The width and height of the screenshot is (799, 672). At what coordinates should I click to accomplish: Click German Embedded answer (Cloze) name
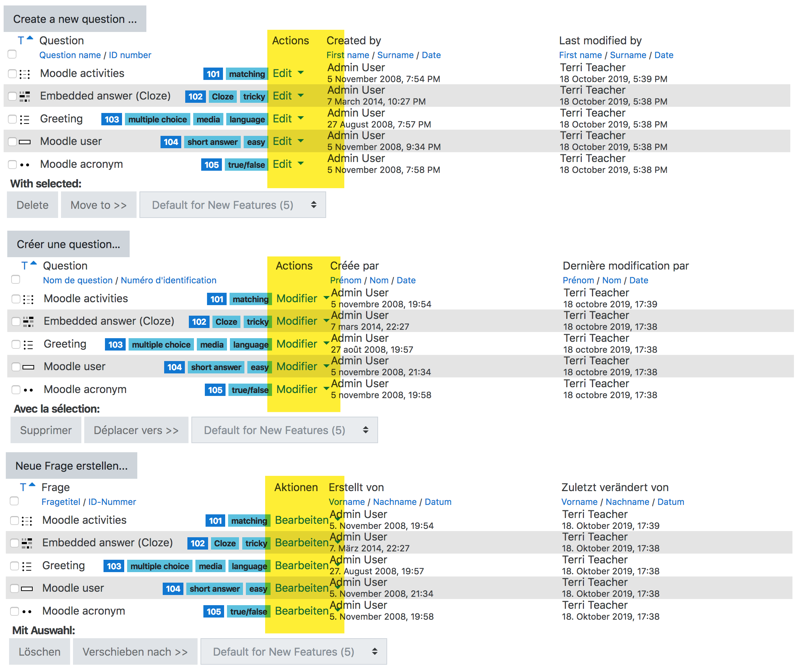108,542
